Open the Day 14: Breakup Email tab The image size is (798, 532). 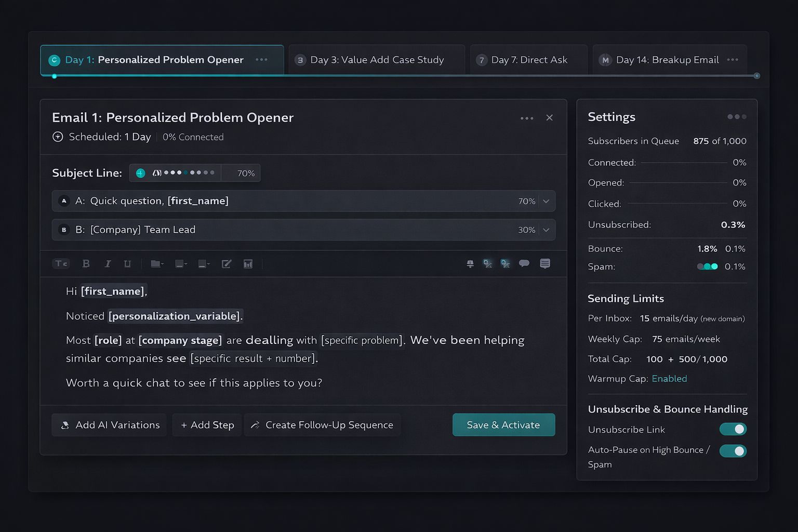[667, 60]
